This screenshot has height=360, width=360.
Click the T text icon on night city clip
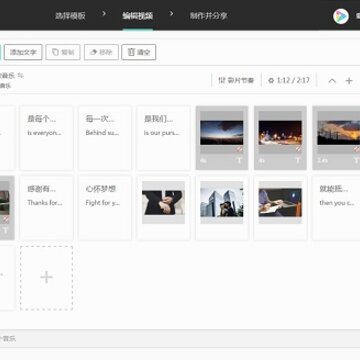pyautogui.click(x=297, y=160)
